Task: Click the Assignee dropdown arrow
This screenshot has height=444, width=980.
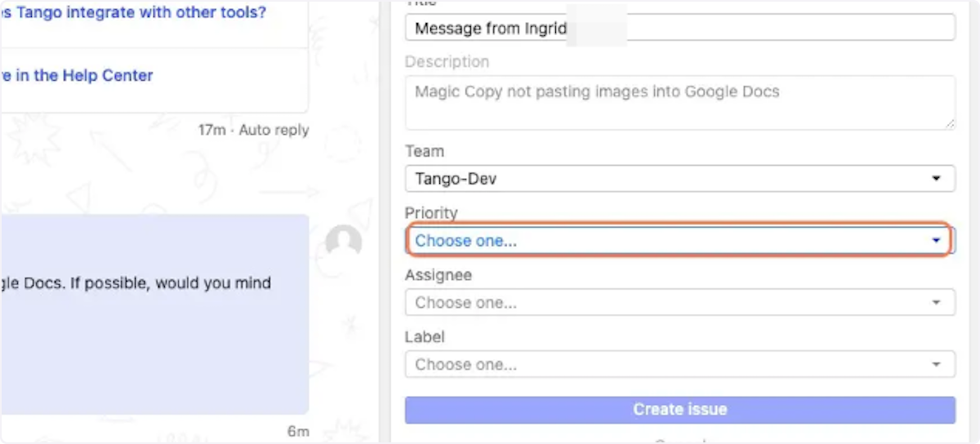Action: [x=936, y=303]
